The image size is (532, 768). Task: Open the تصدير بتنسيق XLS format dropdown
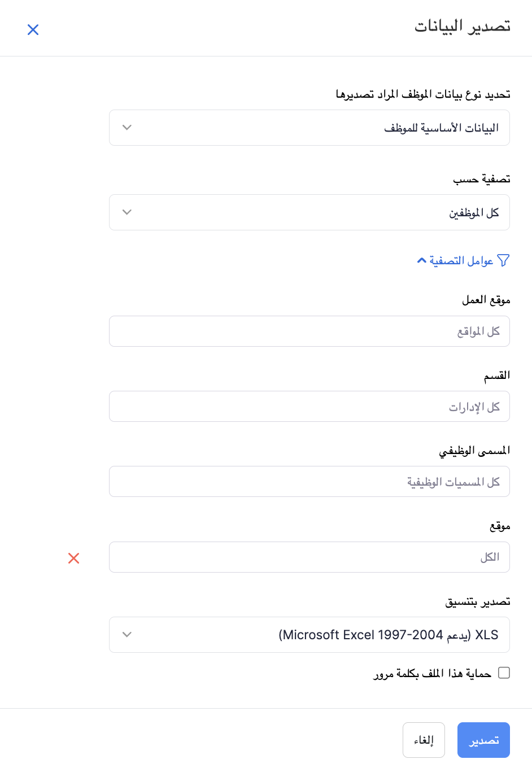(309, 635)
